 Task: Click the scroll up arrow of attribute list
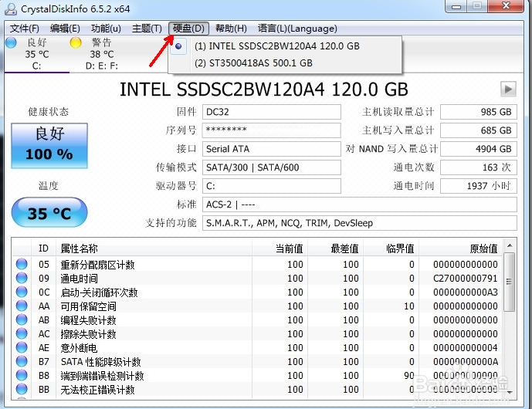pos(510,245)
